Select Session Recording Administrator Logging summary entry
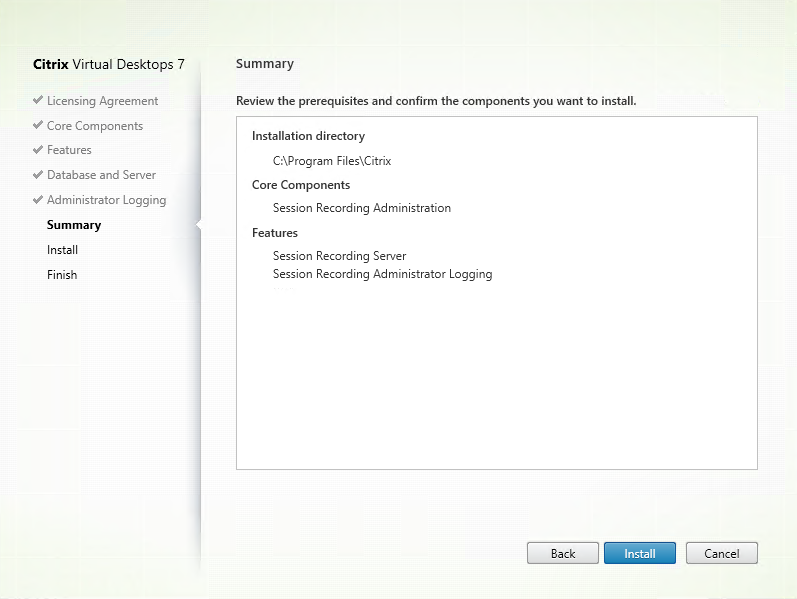Viewport: 797px width, 599px height. 382,274
